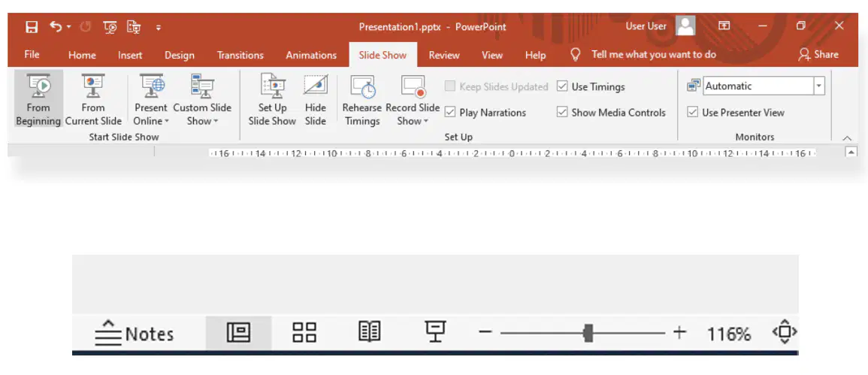Toggle the Notes pane button
The height and width of the screenshot is (375, 868).
[x=134, y=334]
